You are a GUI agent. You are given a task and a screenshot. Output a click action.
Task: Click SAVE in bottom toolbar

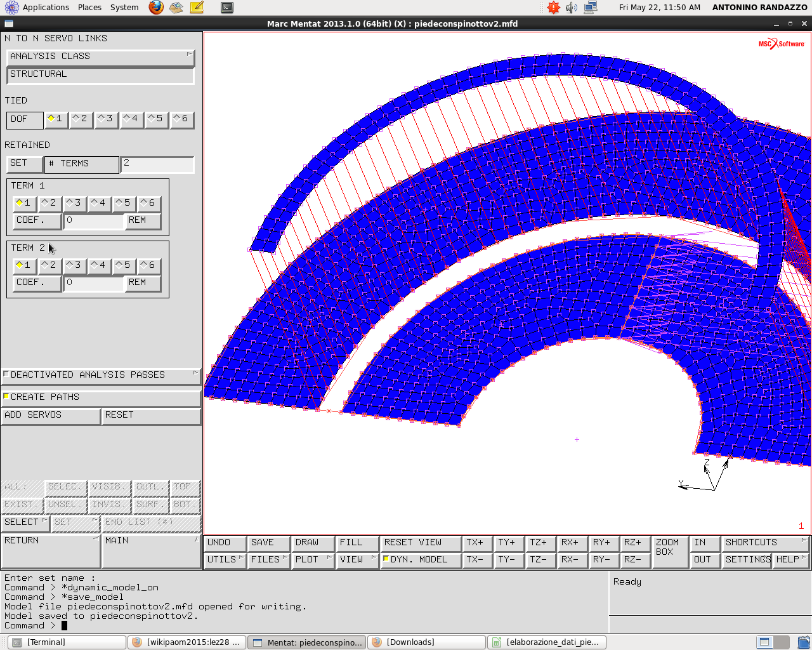pyautogui.click(x=269, y=543)
